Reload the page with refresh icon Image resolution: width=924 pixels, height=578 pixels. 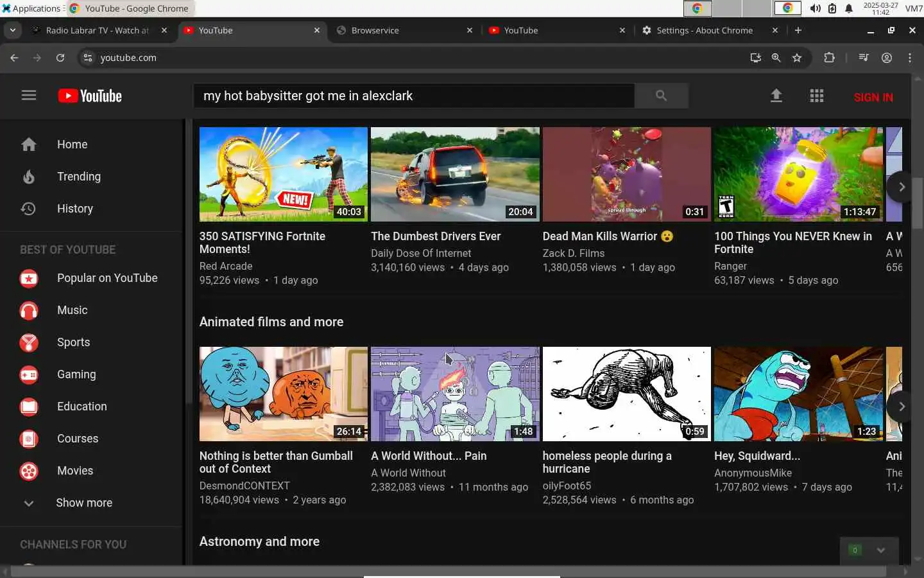coord(60,58)
